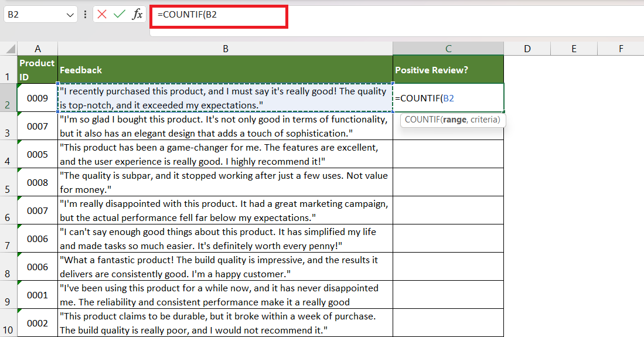
Task: Select the Feedback header cell
Action: pyautogui.click(x=226, y=70)
